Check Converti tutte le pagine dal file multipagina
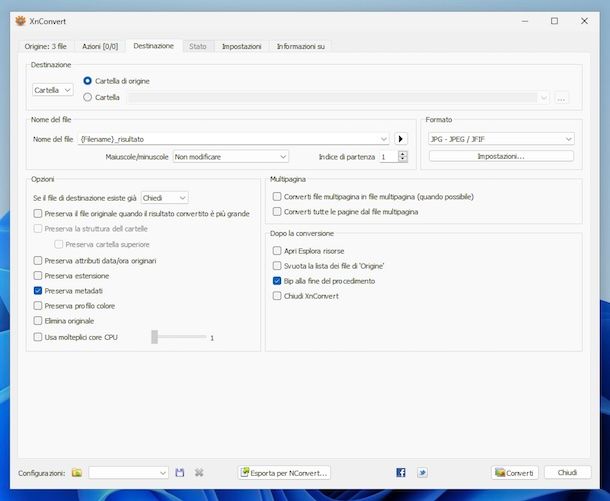The image size is (610, 501). click(277, 212)
